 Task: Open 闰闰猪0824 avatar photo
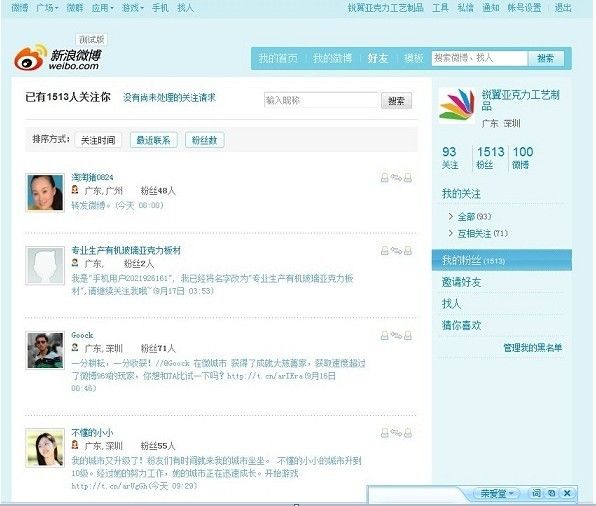coord(45,193)
